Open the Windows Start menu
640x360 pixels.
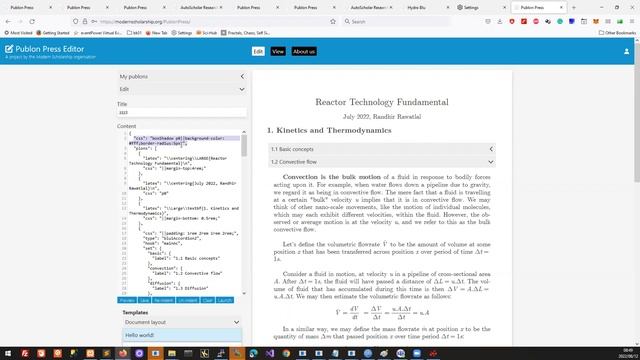click(8, 353)
